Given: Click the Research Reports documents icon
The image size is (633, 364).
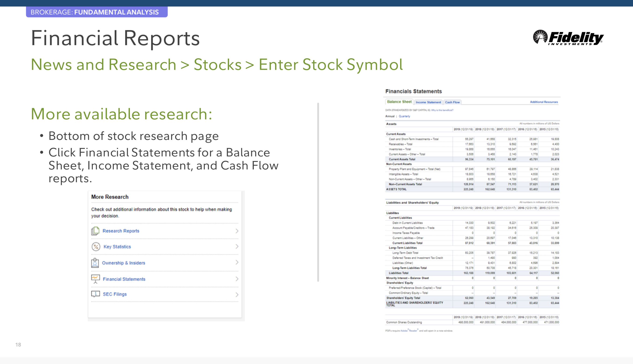Looking at the screenshot, I should pos(95,231).
